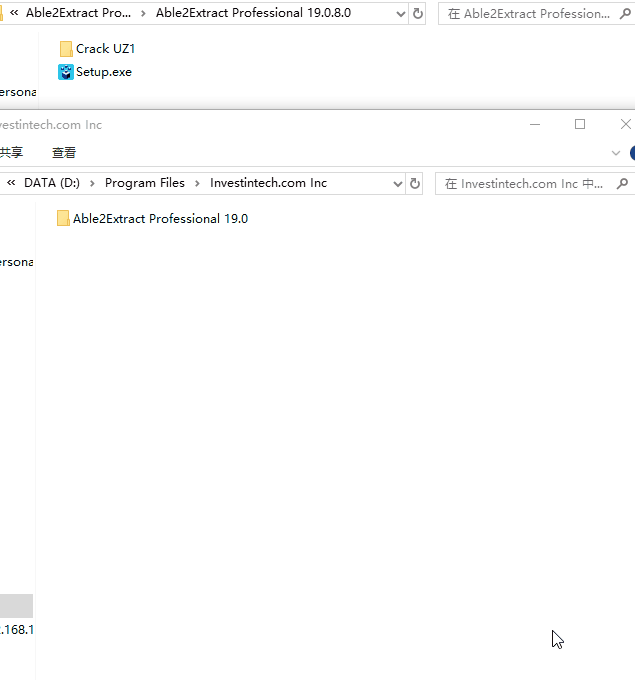Click the Able2Extract Pro... breadcrumb segment

coord(76,14)
